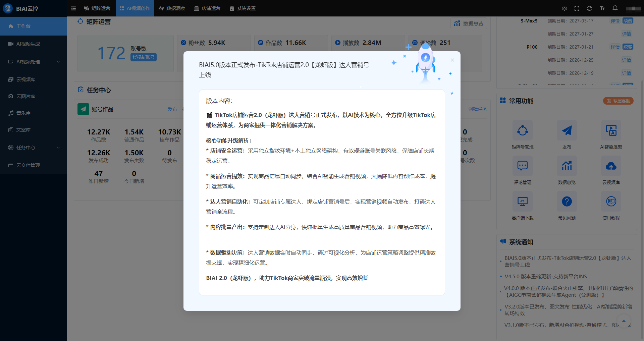
Task: Open 云视频库 cloud shortcut icon
Action: (611, 166)
